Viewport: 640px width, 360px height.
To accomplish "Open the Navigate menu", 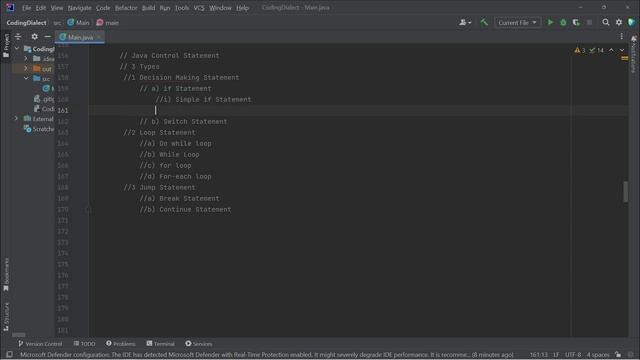I will point(80,8).
